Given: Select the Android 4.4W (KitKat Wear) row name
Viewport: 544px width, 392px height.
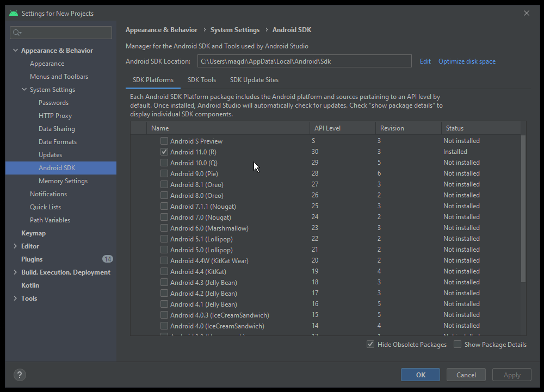Looking at the screenshot, I should [209, 260].
